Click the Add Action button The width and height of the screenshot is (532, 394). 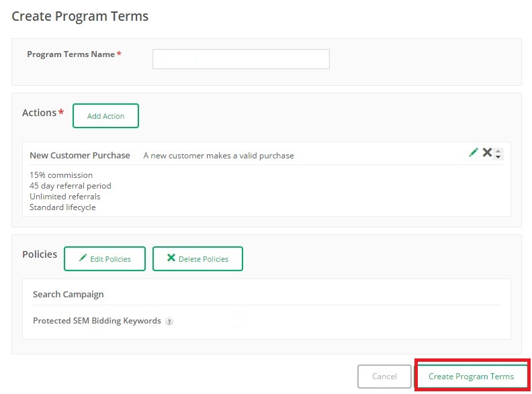[x=106, y=116]
